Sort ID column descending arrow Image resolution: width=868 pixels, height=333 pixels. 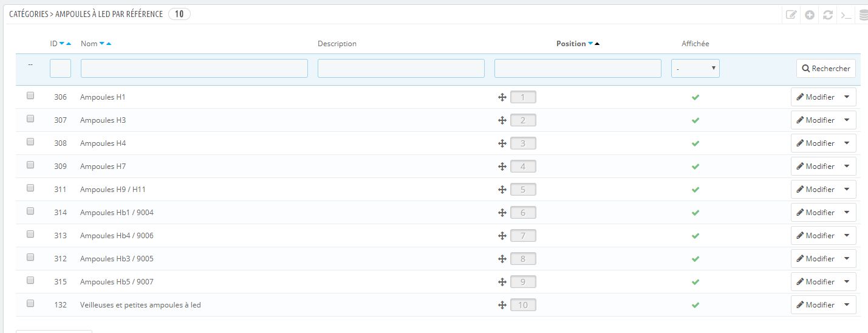coord(62,44)
